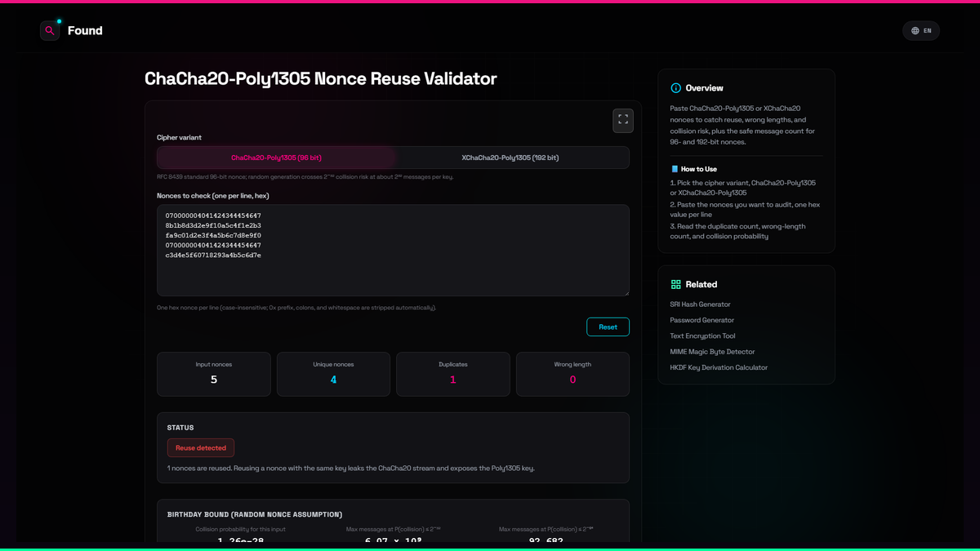Open Text Encryption Tool link
The image size is (980, 551).
coord(702,335)
